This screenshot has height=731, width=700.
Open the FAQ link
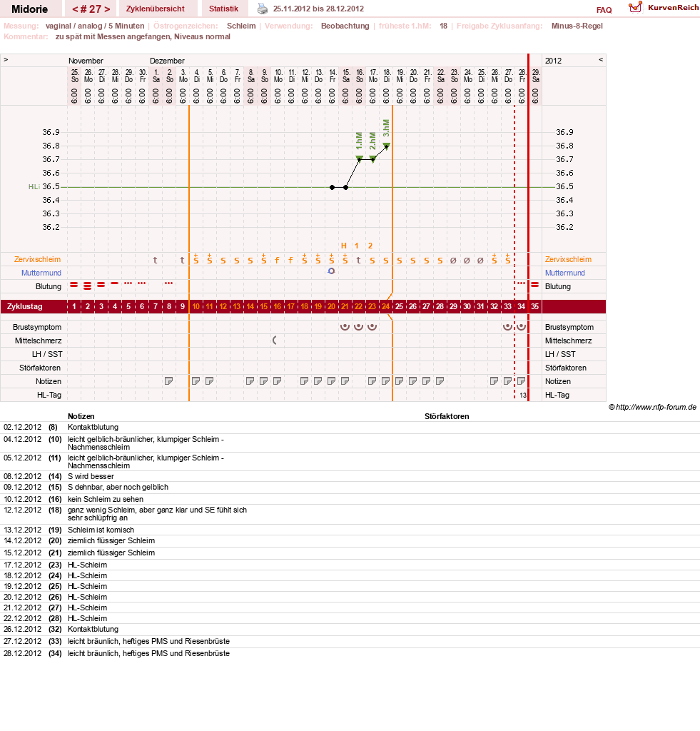coord(604,10)
